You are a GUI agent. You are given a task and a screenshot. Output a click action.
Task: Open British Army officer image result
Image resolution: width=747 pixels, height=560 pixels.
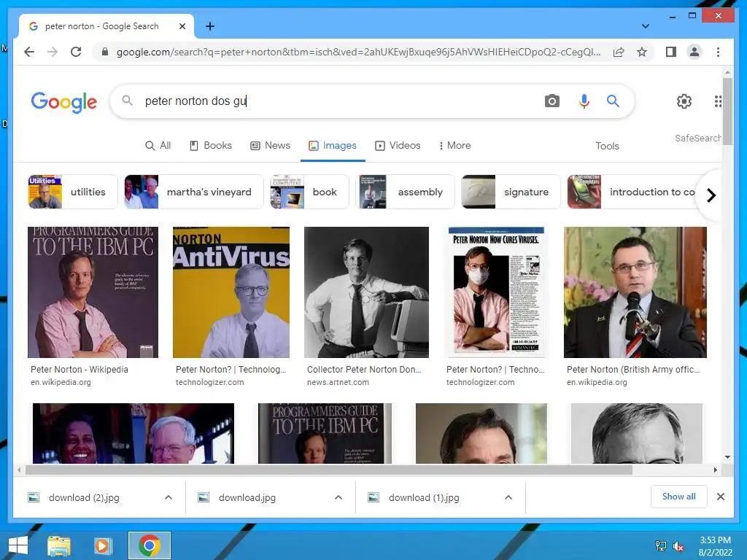pyautogui.click(x=635, y=292)
